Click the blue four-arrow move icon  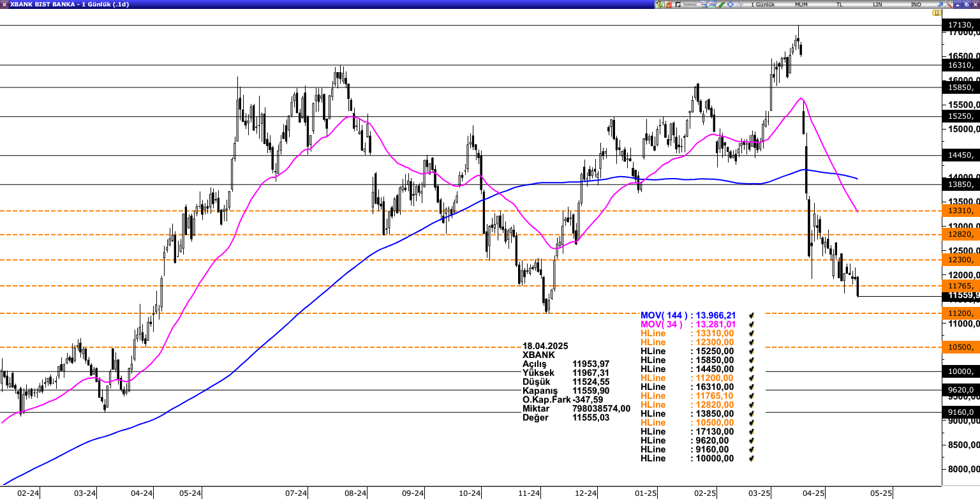pyautogui.click(x=730, y=4)
